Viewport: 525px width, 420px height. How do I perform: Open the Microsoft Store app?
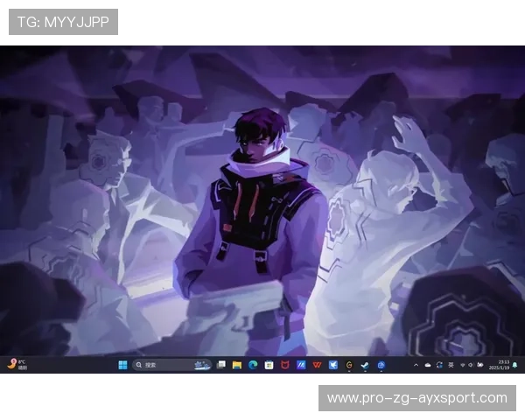tap(269, 365)
